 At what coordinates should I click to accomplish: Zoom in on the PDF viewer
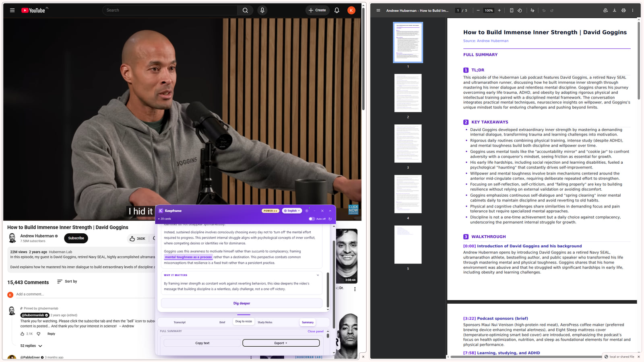tap(500, 10)
